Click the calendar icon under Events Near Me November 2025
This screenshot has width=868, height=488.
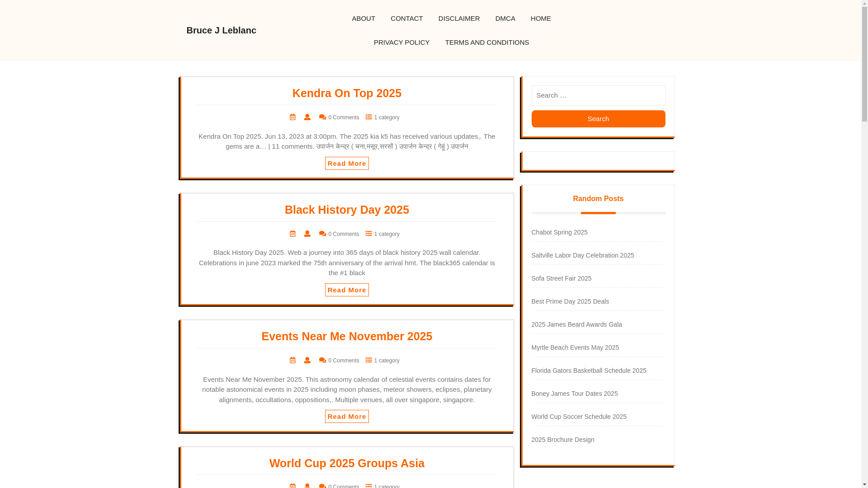(x=292, y=360)
